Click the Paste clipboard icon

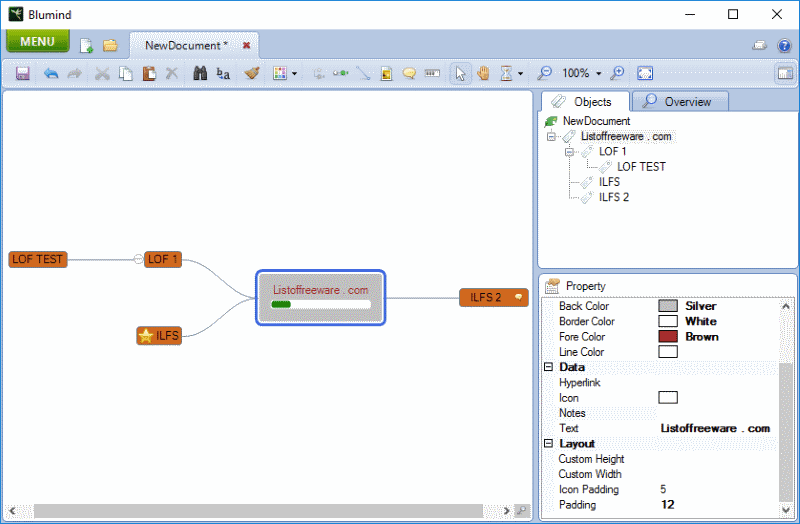(149, 73)
